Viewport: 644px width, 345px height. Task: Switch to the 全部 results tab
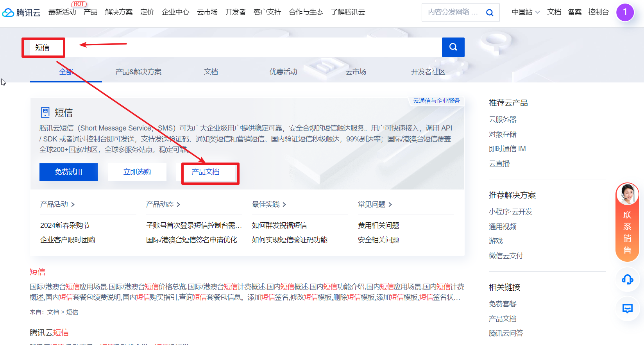[x=66, y=72]
